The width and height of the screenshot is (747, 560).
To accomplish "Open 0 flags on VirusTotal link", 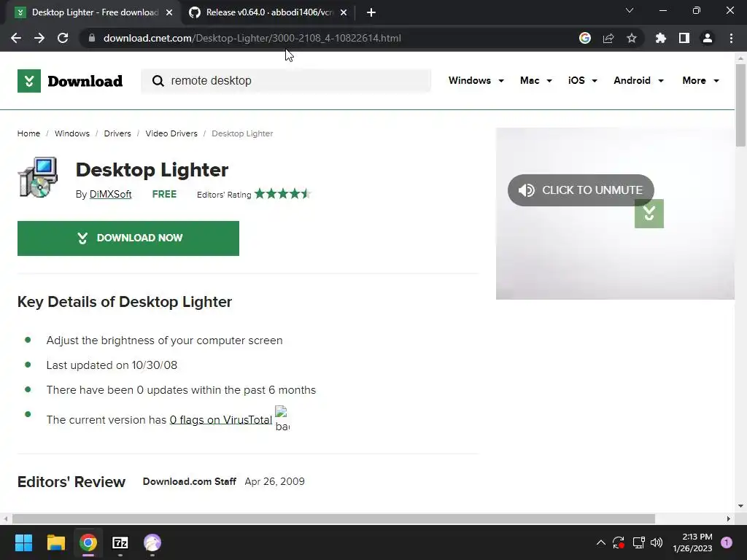I will (220, 419).
